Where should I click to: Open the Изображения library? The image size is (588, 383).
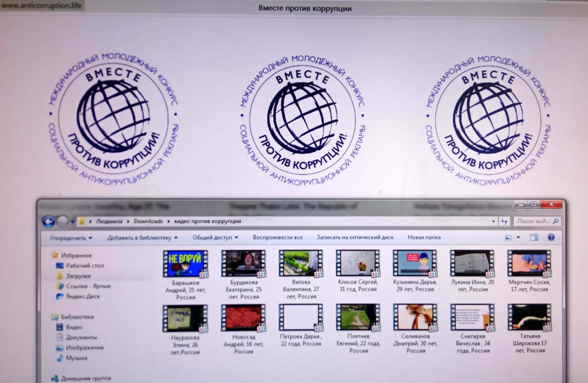click(84, 348)
